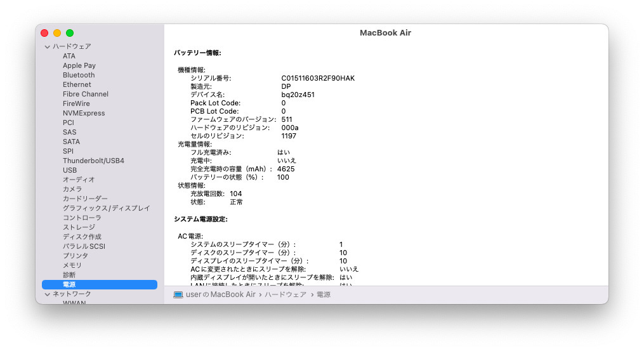Select NVMExpress in the sidebar

coord(84,113)
